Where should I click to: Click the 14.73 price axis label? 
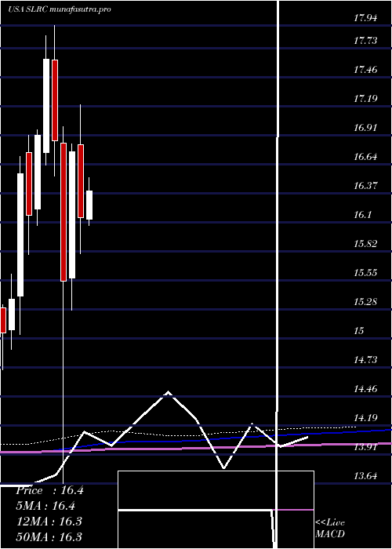tap(365, 359)
